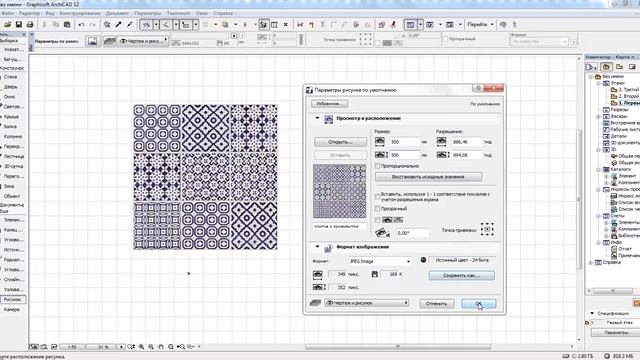The image size is (640, 360).
Task: Click the Save diskette toolbar icon
Action: pyautogui.click(x=19, y=25)
